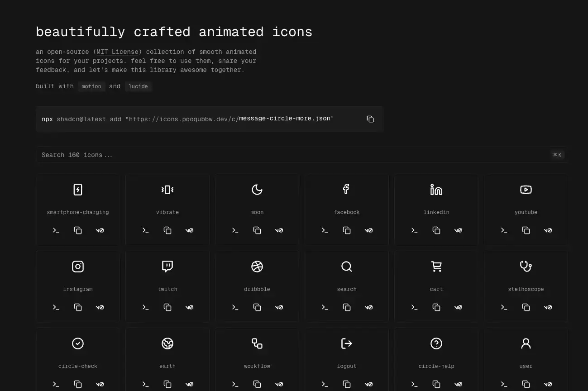
Task: Copy code for the stethoscope icon
Action: pos(526,307)
